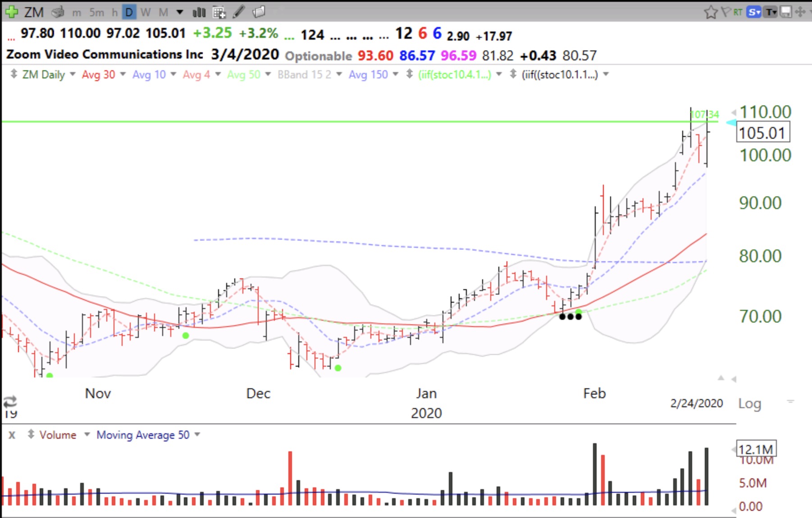Open the BBand 15 2 indicator menu
Screen dimensions: 812x518
pyautogui.click(x=339, y=74)
